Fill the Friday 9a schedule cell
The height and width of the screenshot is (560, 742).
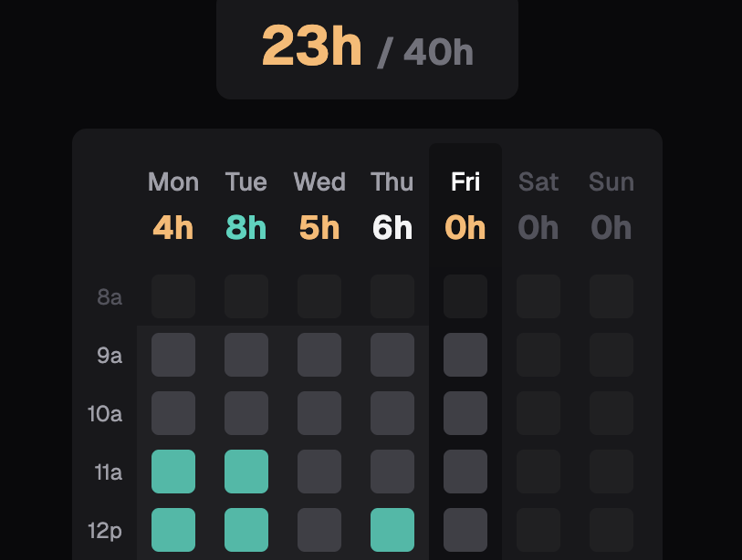coord(465,355)
